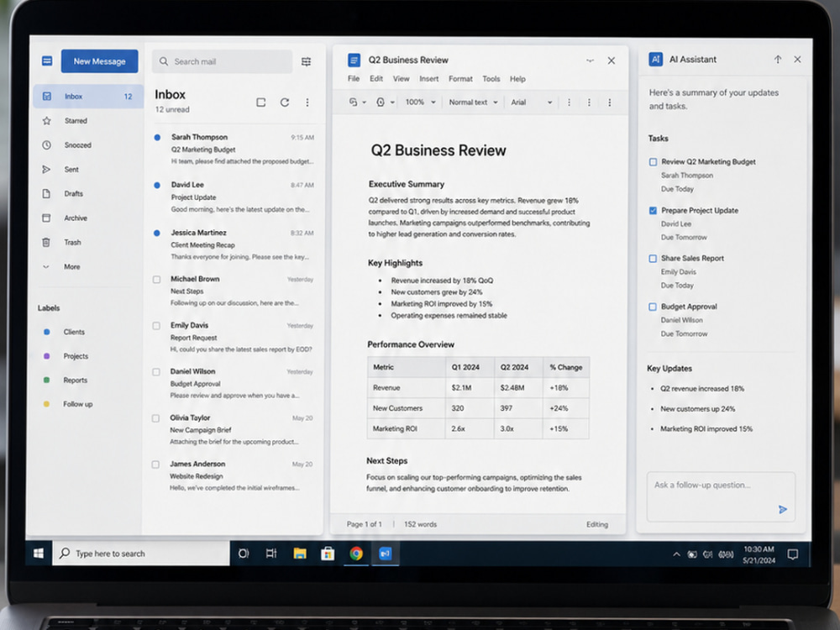
Task: Open Chrome from the taskbar
Action: pos(356,554)
